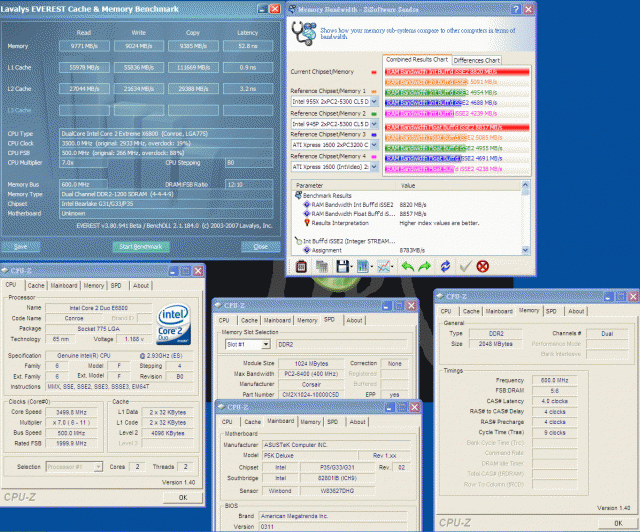The image size is (640, 532).
Task: Cancel with the red X circle icon
Action: [x=483, y=267]
